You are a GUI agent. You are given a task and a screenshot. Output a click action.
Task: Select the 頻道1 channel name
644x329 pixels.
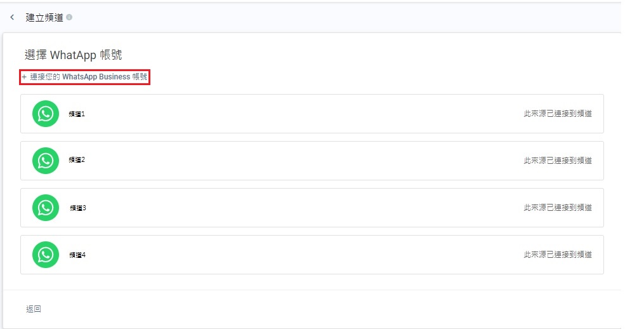[77, 114]
